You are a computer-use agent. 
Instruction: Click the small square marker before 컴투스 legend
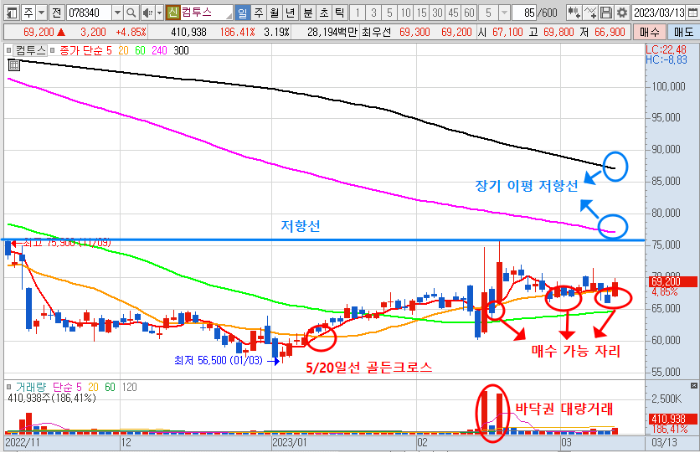coord(9,50)
